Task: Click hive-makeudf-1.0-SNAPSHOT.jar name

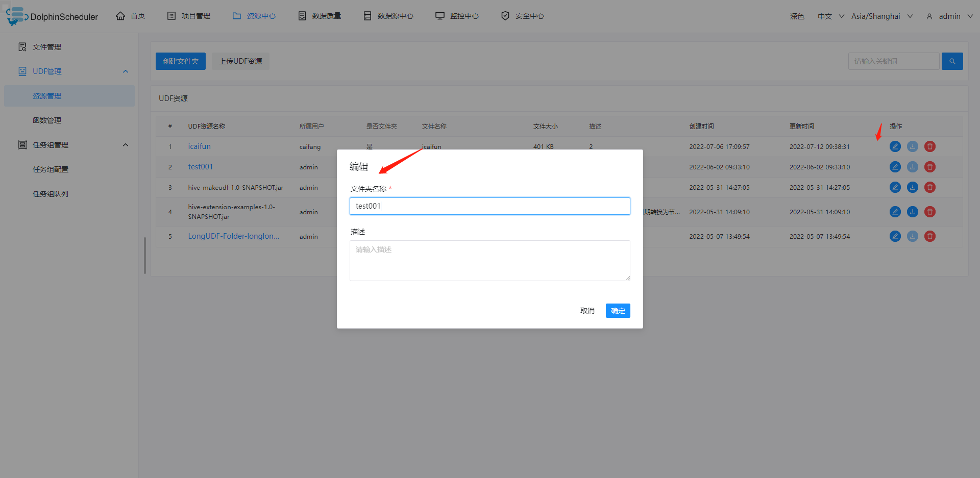Action: [236, 188]
